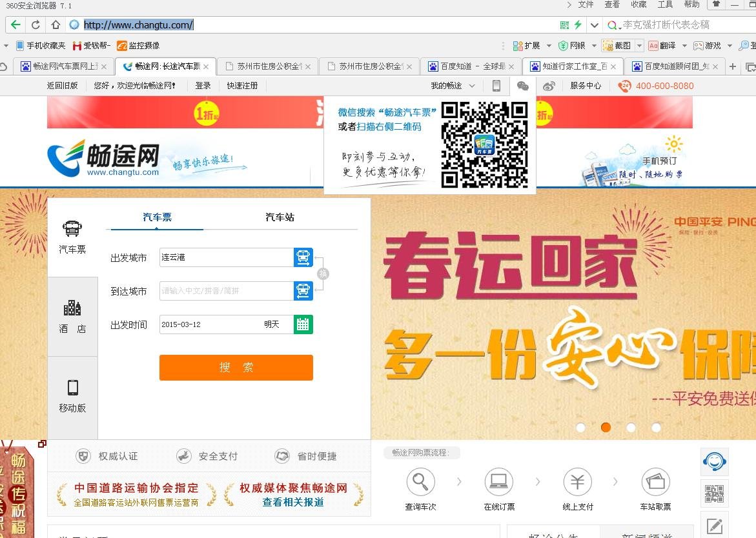The image size is (756, 538).
Task: Switch to the 汽车站 tab
Action: 279,217
